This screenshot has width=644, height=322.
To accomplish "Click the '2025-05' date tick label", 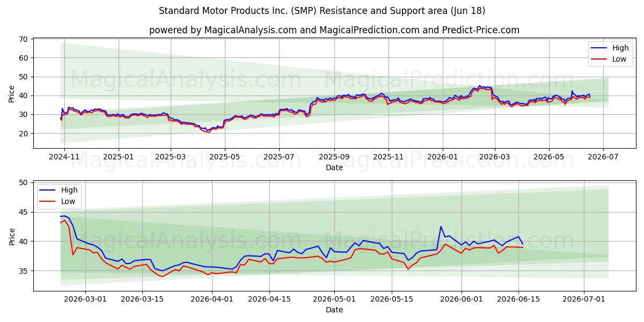I will pos(224,157).
